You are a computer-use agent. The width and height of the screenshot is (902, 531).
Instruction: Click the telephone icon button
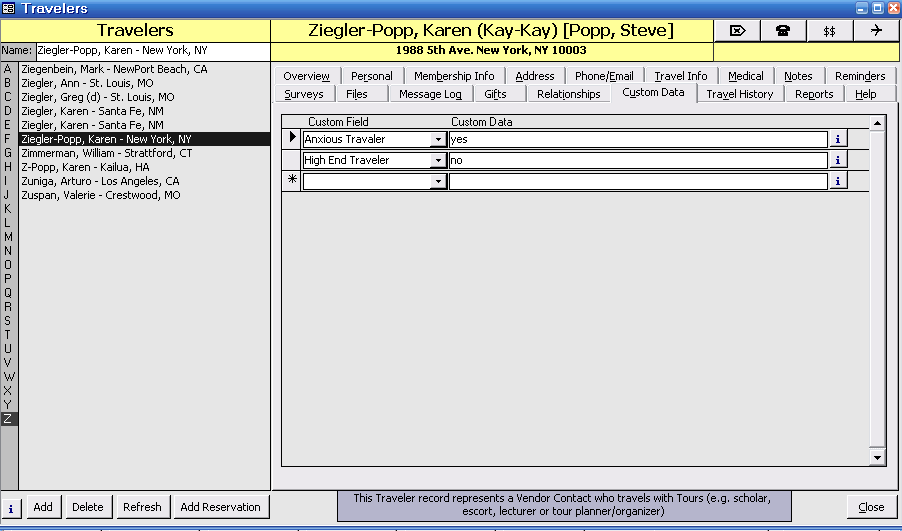tap(783, 30)
